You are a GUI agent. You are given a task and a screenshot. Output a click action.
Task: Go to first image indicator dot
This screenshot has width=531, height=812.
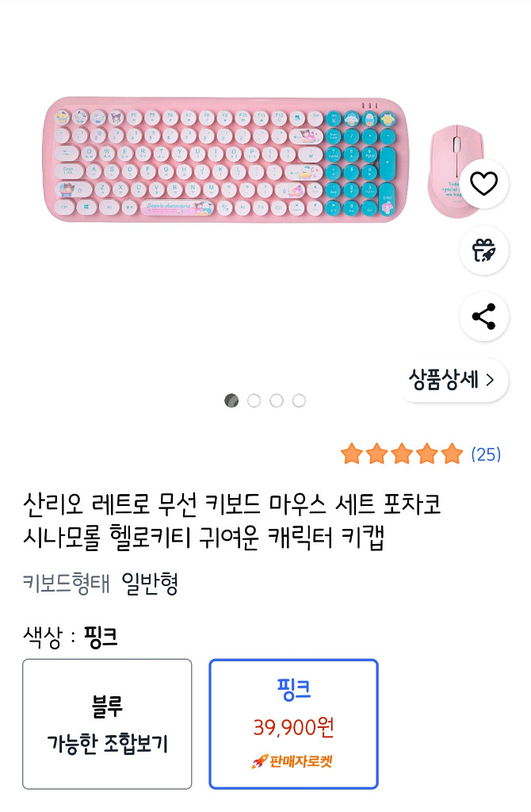coord(231,400)
